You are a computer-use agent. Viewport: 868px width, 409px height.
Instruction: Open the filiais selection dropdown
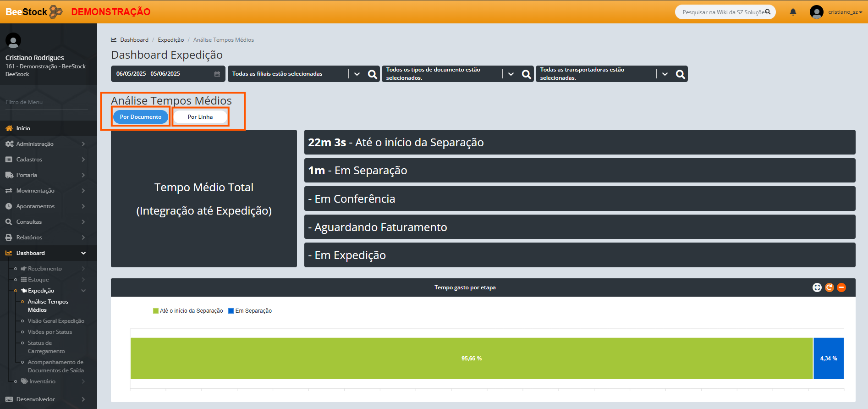click(x=357, y=74)
